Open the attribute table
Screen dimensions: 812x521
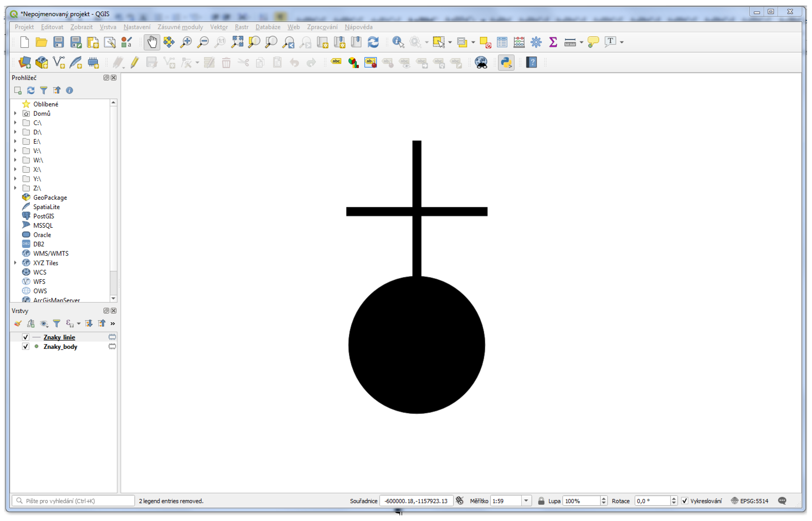(x=502, y=42)
